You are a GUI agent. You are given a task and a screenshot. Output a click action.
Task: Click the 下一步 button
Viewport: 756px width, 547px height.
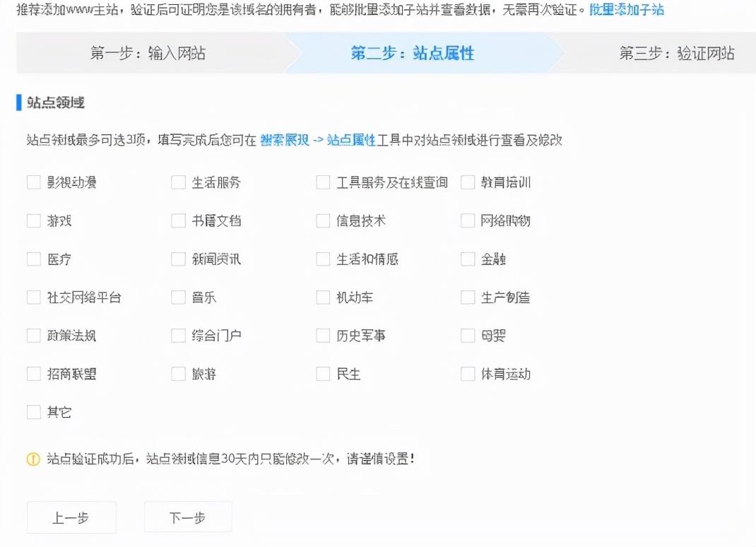188,517
